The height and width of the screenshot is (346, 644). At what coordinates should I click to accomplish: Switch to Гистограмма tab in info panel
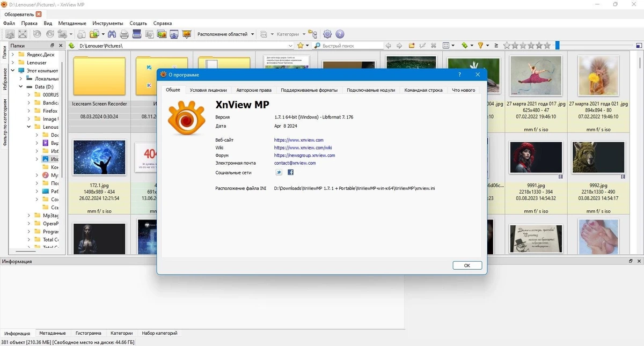point(88,333)
